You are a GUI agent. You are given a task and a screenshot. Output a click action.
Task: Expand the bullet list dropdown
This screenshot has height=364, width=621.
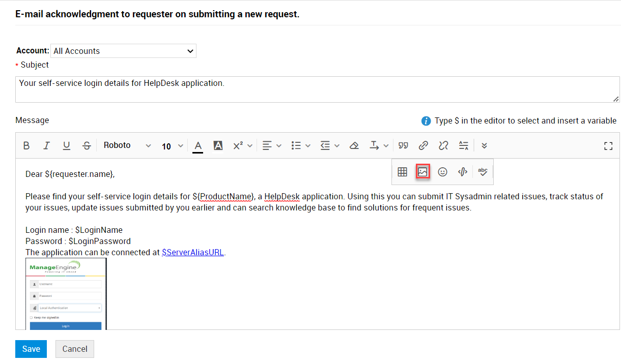click(301, 146)
